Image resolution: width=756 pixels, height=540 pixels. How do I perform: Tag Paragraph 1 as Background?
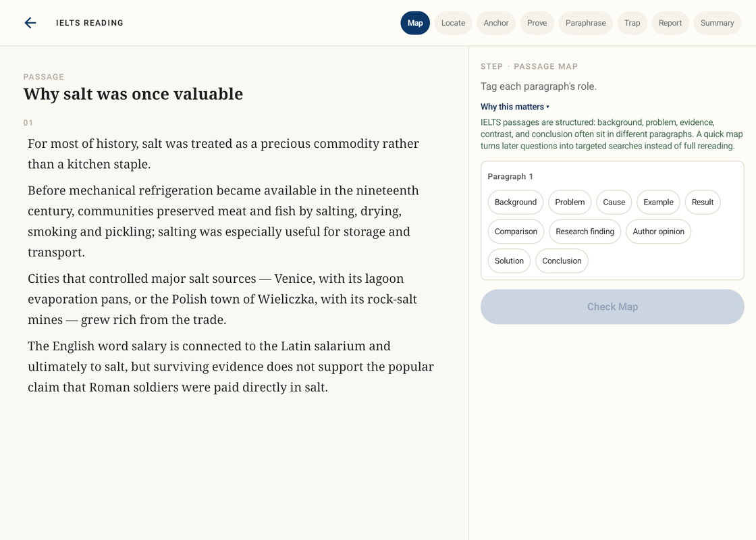pyautogui.click(x=516, y=202)
